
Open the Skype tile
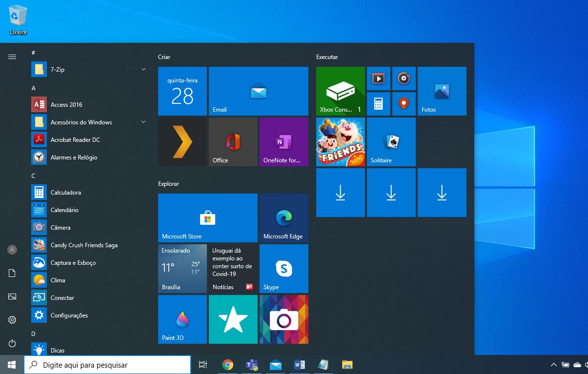pos(284,269)
